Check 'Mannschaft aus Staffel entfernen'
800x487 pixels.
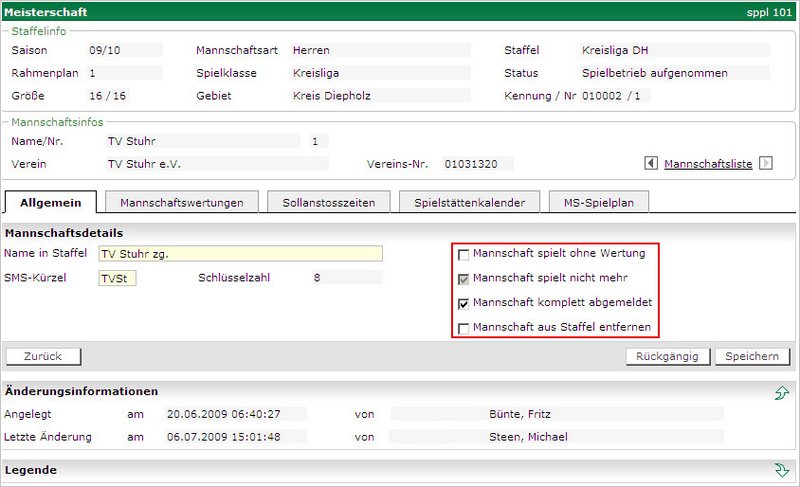coord(463,328)
